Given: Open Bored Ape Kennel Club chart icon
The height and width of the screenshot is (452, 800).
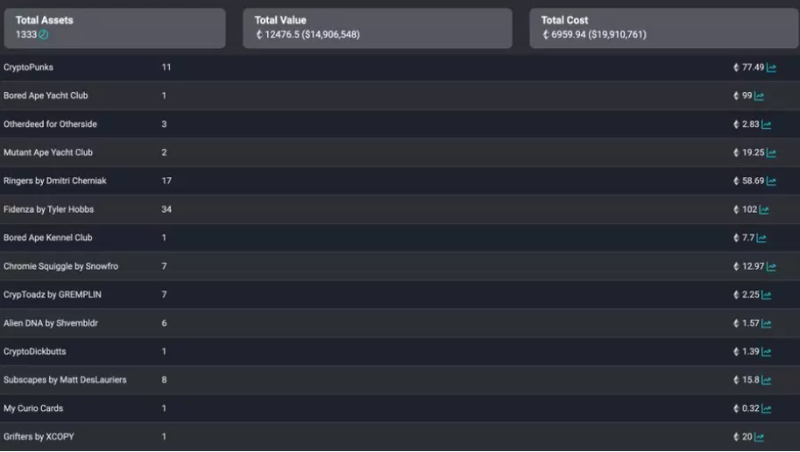Looking at the screenshot, I should [760, 239].
